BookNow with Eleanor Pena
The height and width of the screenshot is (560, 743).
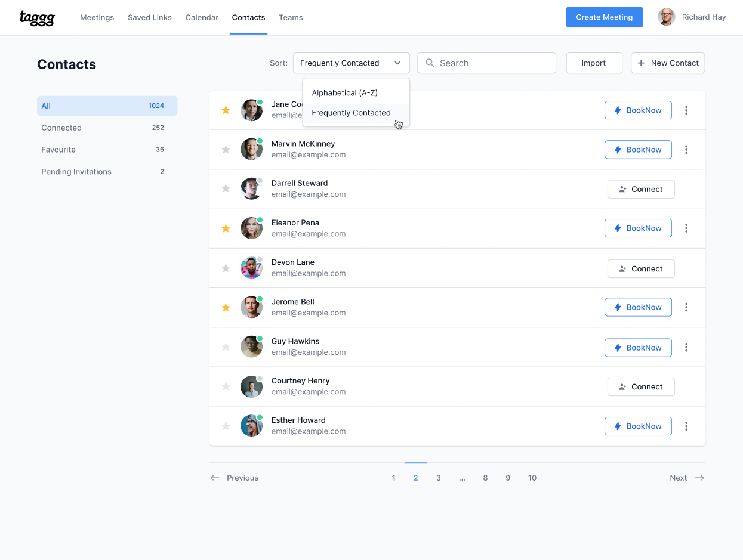(638, 228)
